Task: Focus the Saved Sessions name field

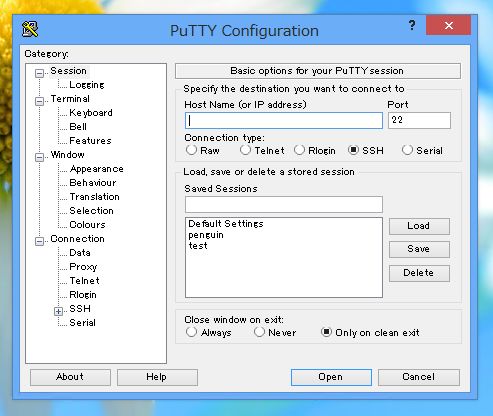Action: 284,204
